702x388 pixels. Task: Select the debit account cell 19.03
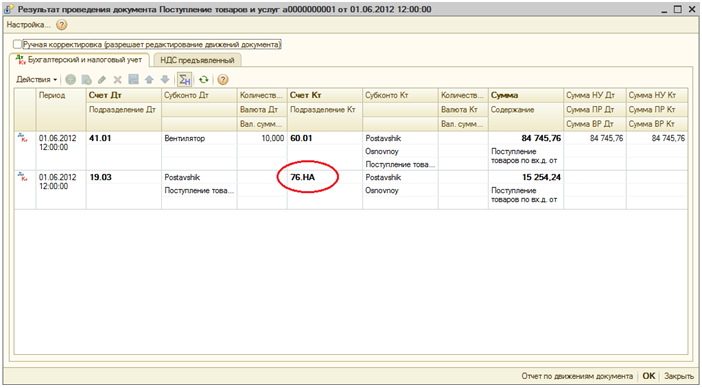124,177
